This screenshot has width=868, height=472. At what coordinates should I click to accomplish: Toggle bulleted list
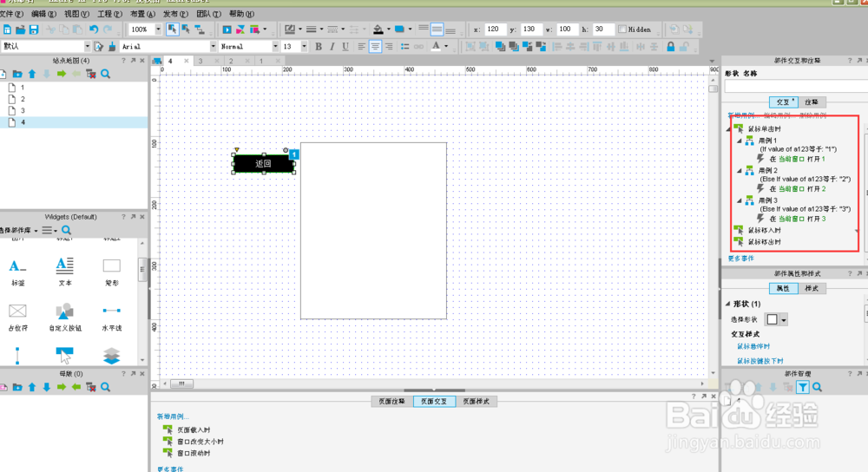click(405, 47)
